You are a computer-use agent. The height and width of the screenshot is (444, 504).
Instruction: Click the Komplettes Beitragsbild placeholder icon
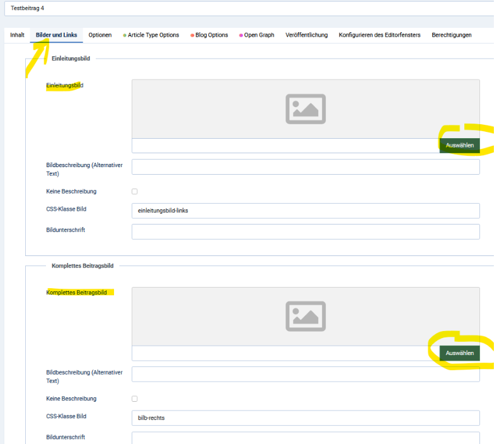pos(306,316)
